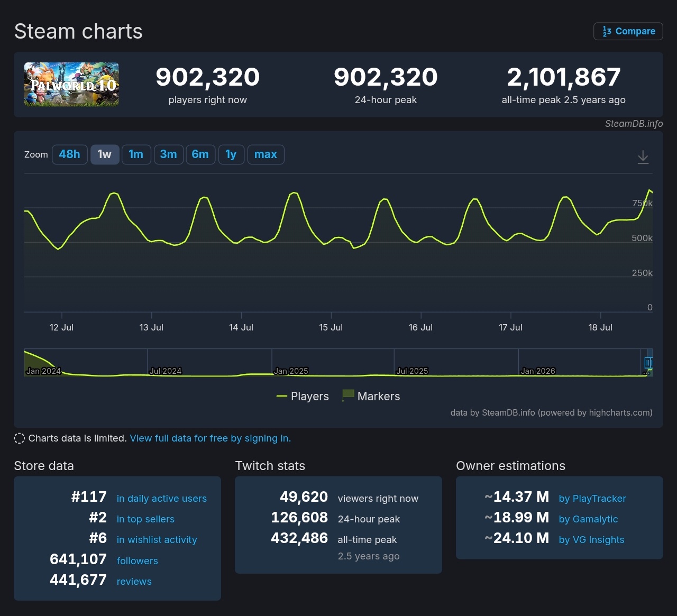This screenshot has height=616, width=677.
Task: Open the top sellers link
Action: (x=145, y=519)
